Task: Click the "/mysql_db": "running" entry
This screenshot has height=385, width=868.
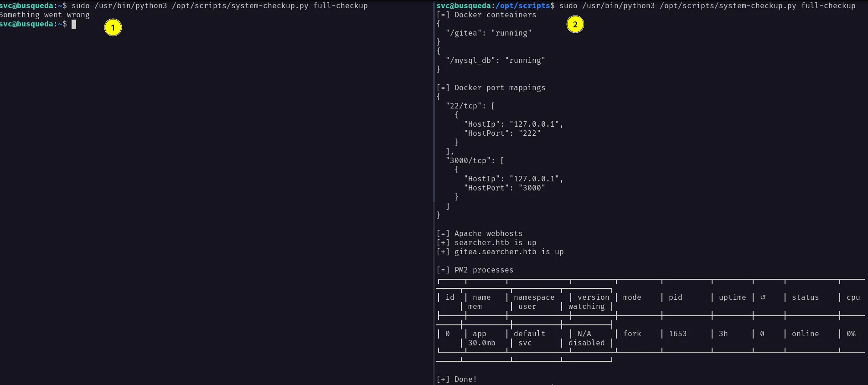Action: click(x=495, y=61)
